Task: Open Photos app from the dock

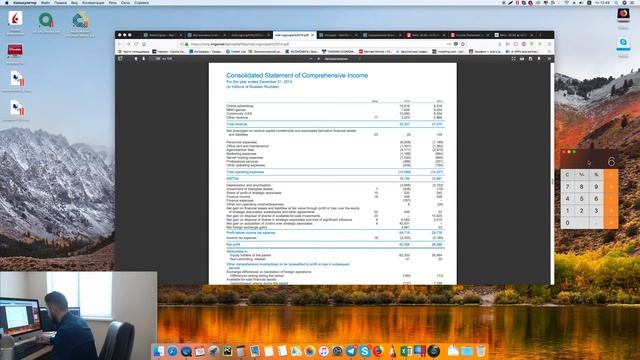Action: point(310,351)
